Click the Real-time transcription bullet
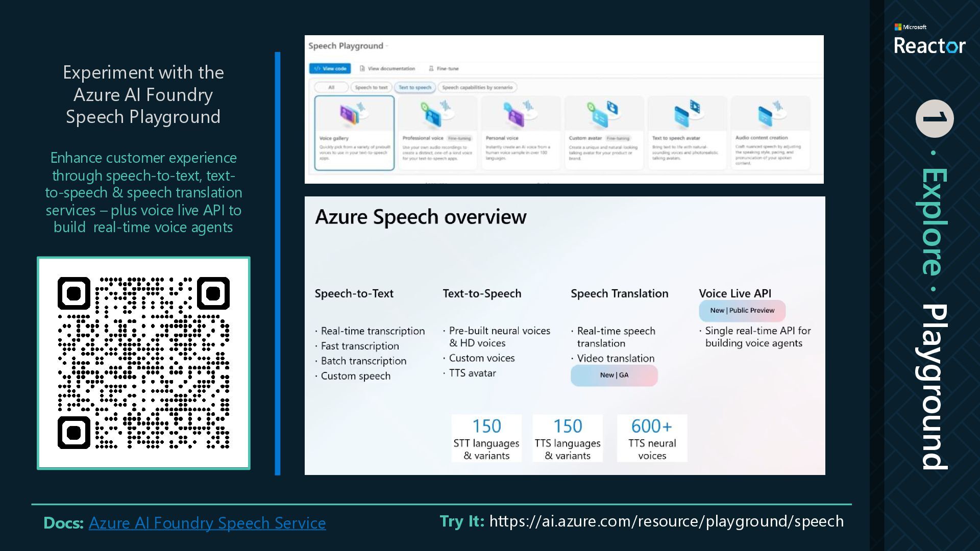 click(370, 331)
